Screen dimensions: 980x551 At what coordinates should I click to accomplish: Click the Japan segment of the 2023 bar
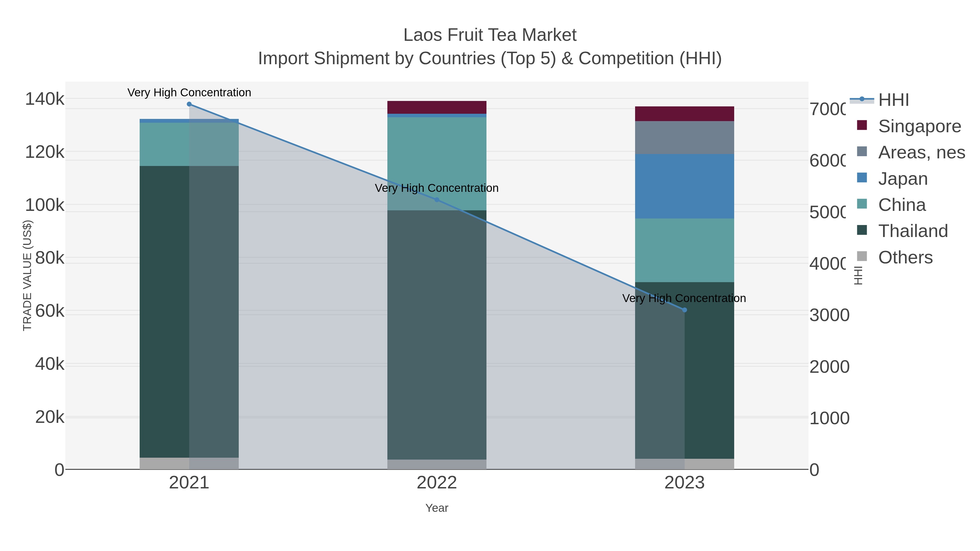(684, 186)
